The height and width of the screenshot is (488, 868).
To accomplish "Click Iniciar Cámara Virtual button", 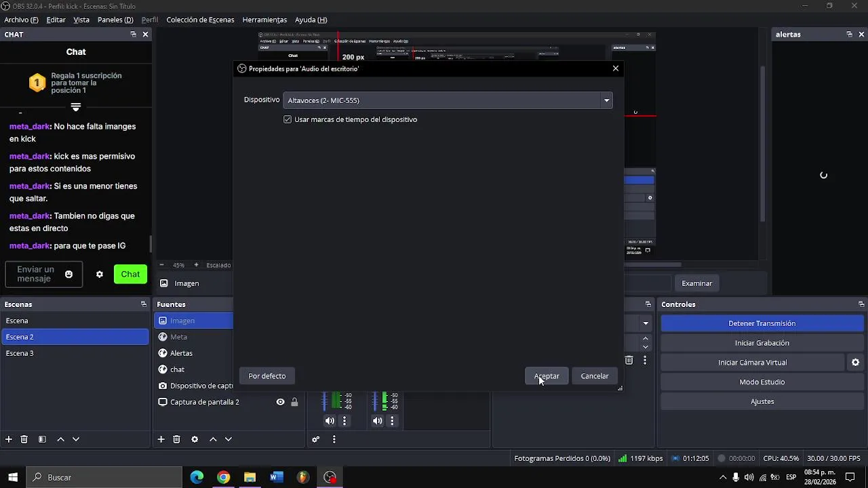I will pos(753,363).
